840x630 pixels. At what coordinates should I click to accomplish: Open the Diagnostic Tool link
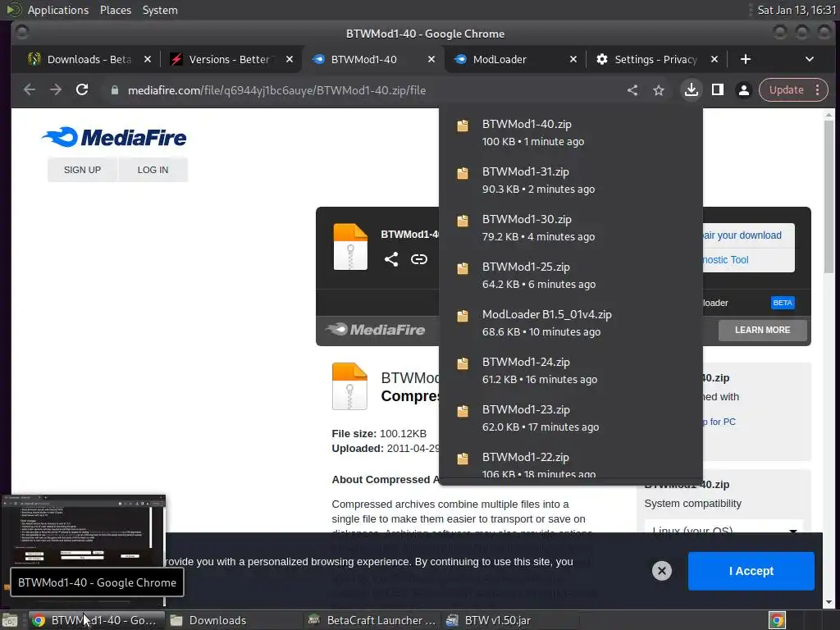coord(725,260)
